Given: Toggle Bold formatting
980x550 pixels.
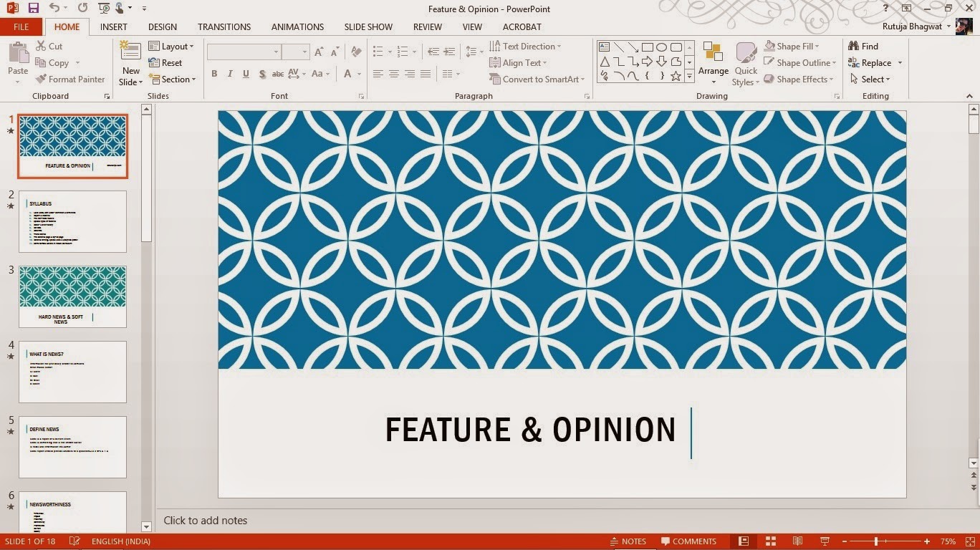Looking at the screenshot, I should (x=214, y=74).
